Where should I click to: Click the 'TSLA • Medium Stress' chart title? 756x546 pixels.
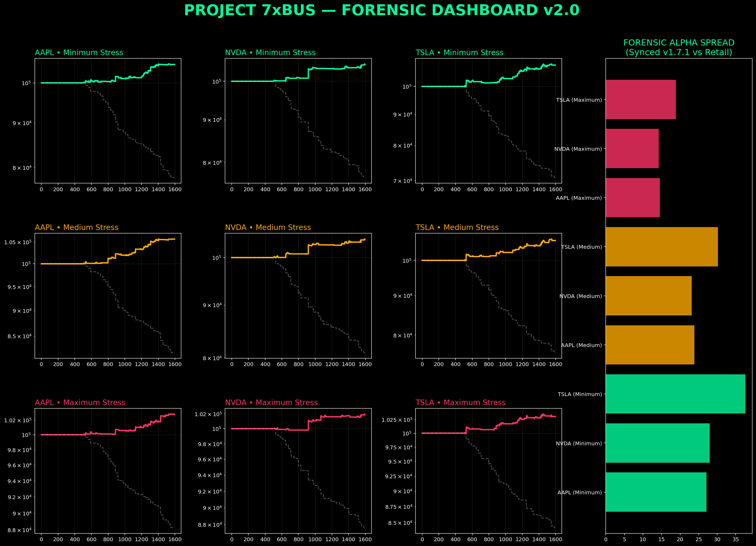pos(457,228)
